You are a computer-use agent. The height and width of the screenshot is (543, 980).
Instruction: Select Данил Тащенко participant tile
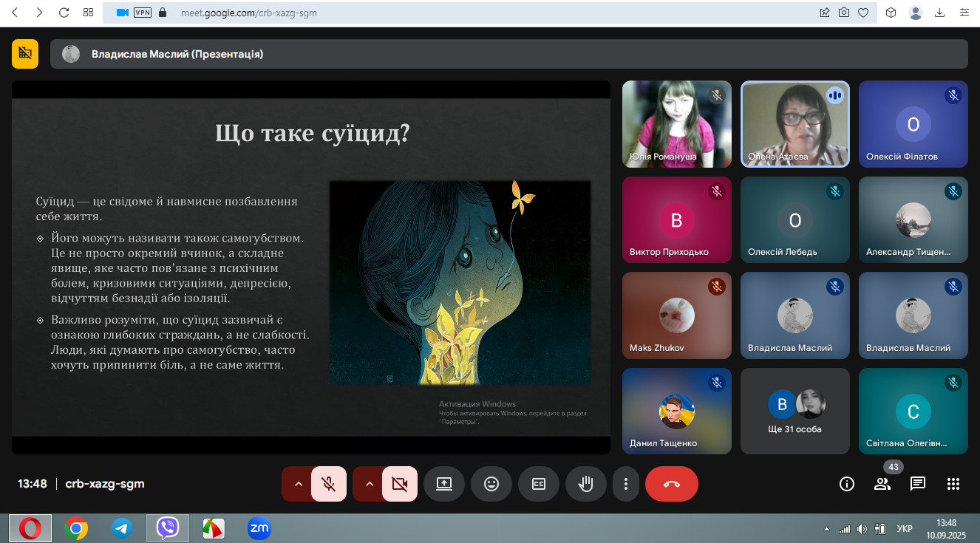pyautogui.click(x=677, y=411)
